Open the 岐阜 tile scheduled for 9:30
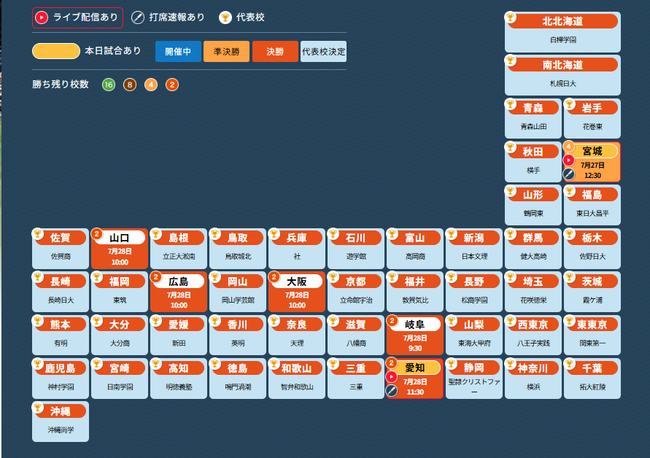This screenshot has height=458, width=650. (415, 335)
